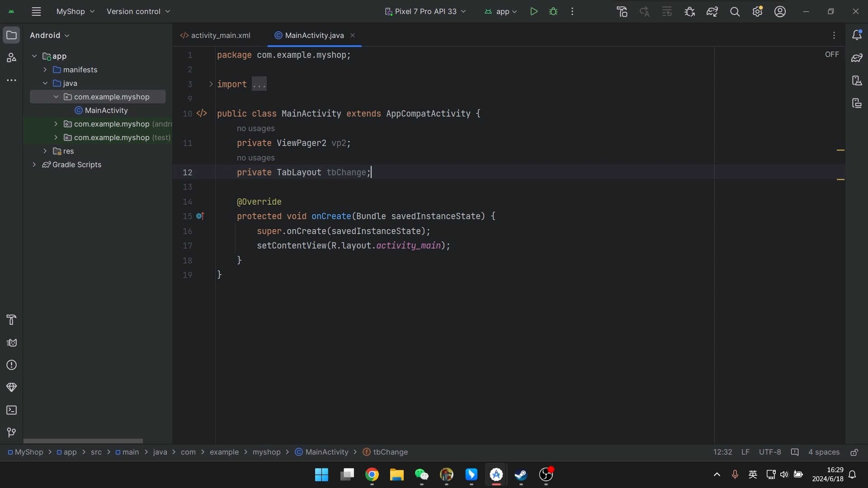The width and height of the screenshot is (868, 488).
Task: Click UTF-8 encoding in status bar
Action: click(769, 452)
